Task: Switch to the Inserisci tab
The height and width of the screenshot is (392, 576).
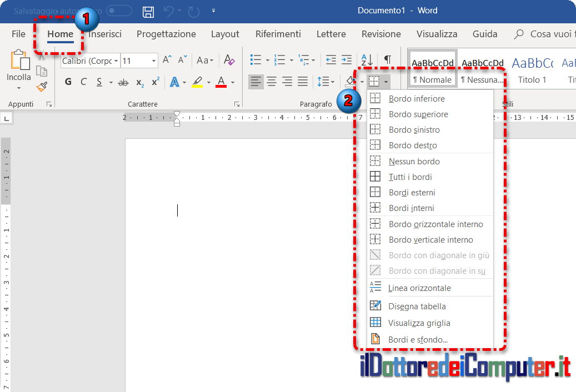Action: 105,34
